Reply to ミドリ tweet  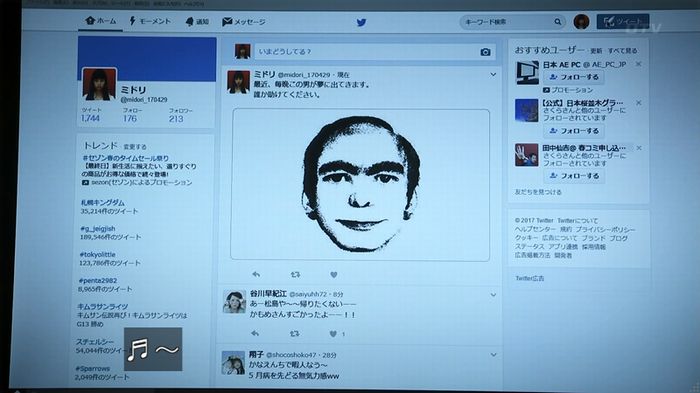tap(256, 274)
